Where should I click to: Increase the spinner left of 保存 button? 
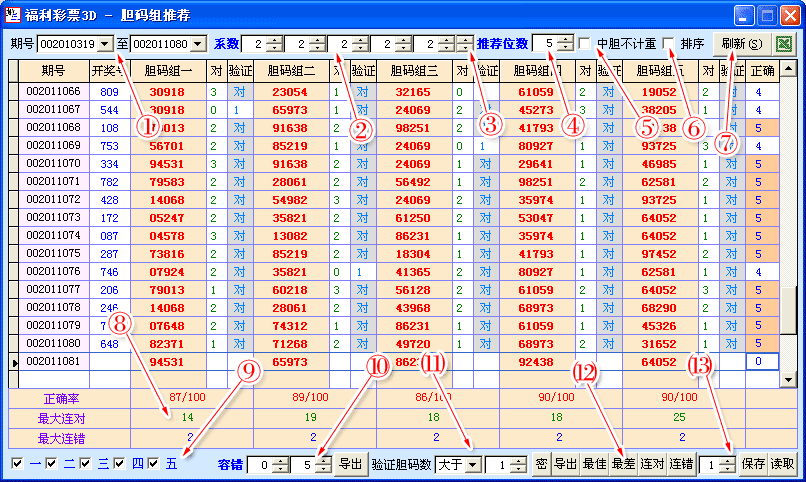coord(727,461)
